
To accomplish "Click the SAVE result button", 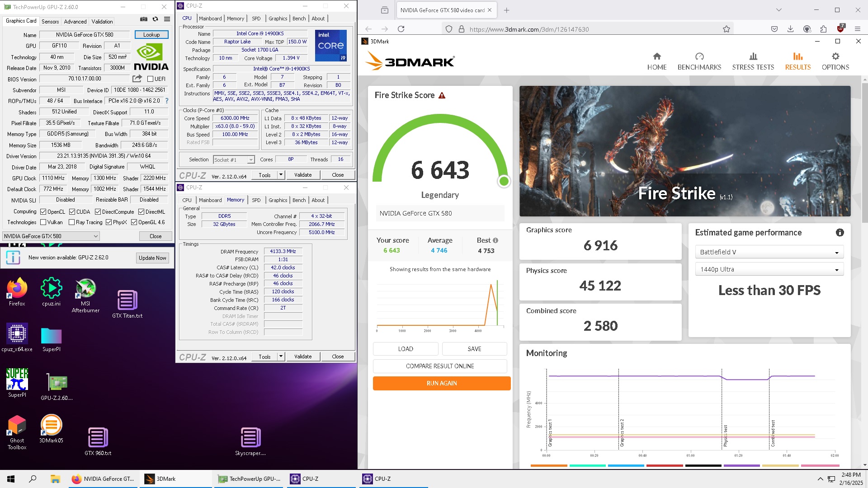I will tap(474, 349).
